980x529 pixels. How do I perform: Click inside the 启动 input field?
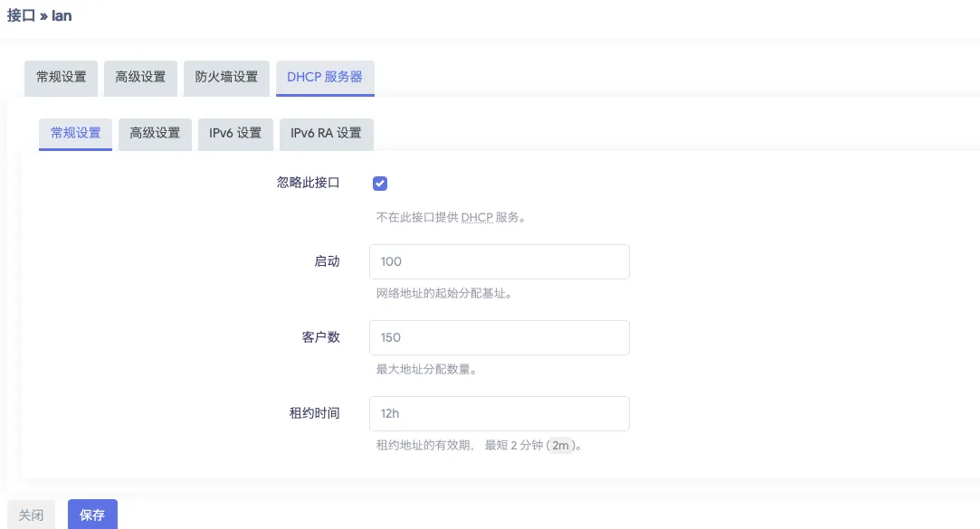(499, 261)
